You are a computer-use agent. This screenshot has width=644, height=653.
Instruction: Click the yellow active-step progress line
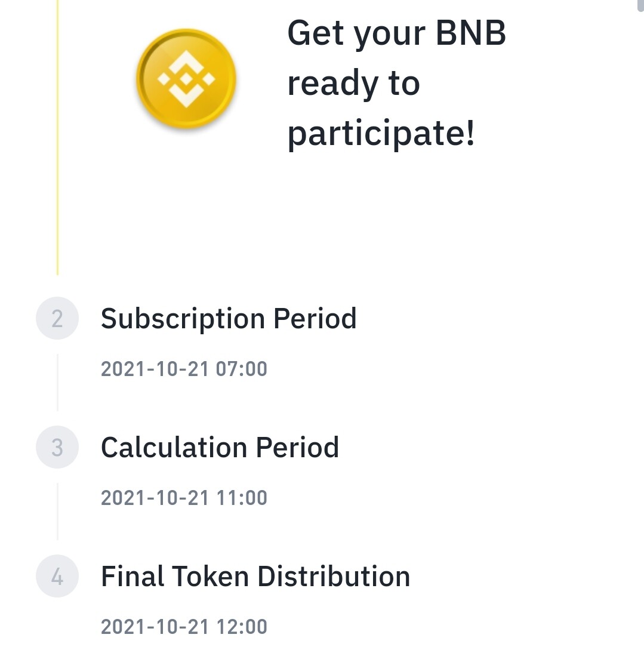point(57,137)
